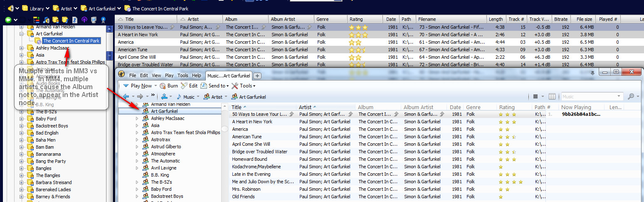Expand the Baby Ford node in lower tree
Screen dimensions: 644x202
(x=137, y=189)
